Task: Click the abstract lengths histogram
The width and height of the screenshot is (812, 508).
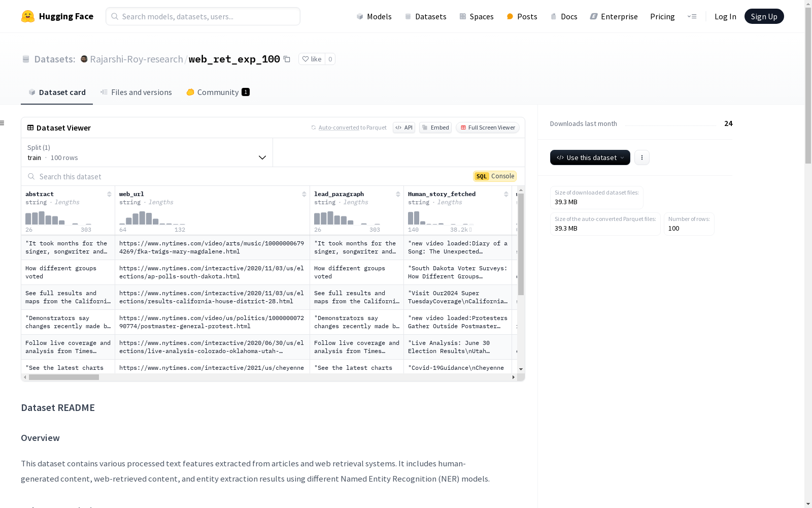Action: [x=58, y=218]
